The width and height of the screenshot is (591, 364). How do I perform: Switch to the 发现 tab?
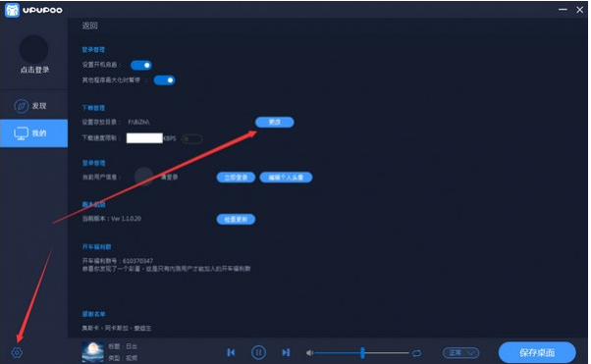34,106
